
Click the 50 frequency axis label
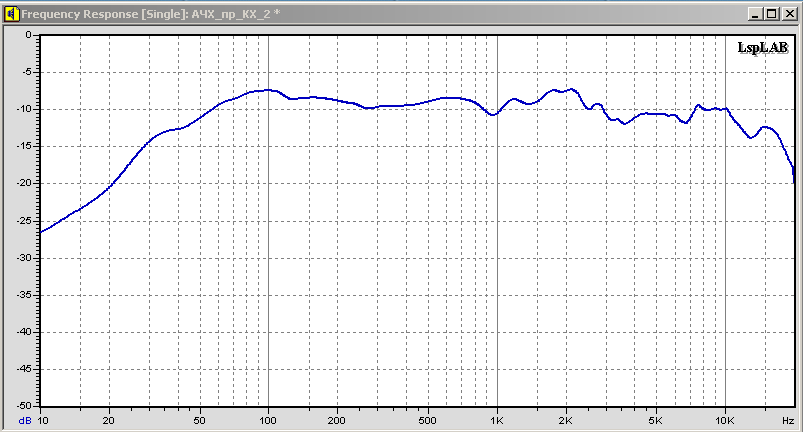coord(200,421)
